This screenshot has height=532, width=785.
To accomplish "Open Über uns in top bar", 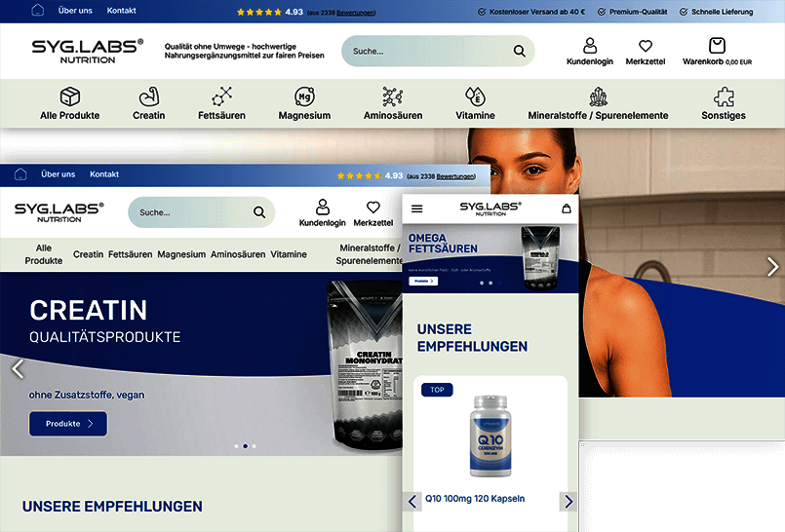I will point(75,11).
